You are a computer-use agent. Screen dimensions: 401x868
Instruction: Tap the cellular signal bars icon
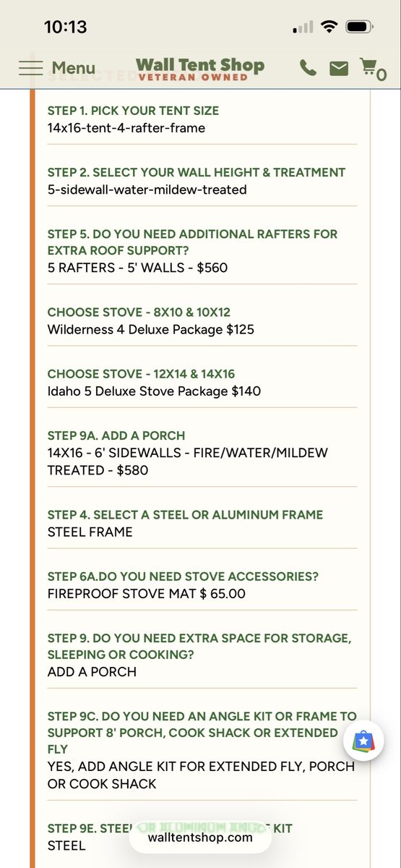point(303,27)
